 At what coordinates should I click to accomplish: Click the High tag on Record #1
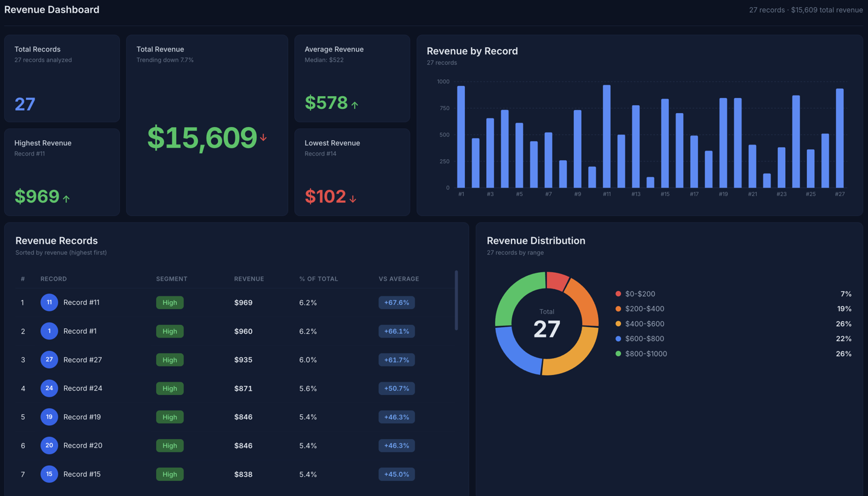[x=169, y=331]
